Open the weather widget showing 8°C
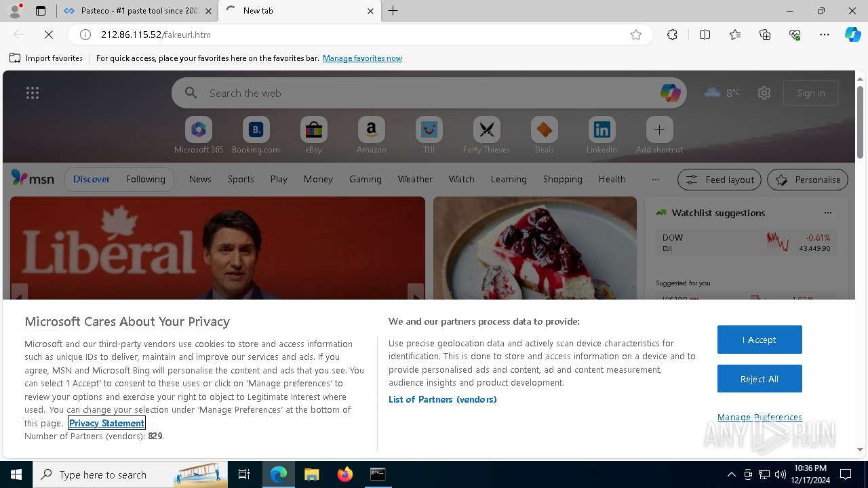 click(723, 93)
